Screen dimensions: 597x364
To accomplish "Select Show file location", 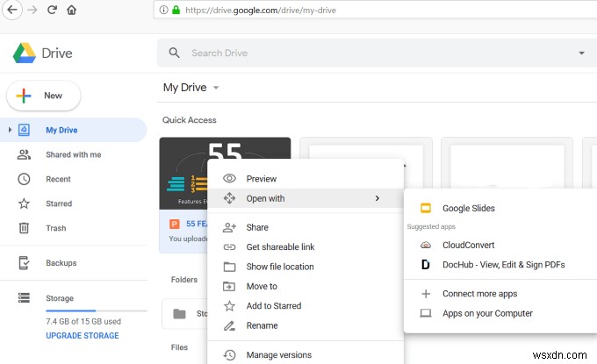I will 306,267.
